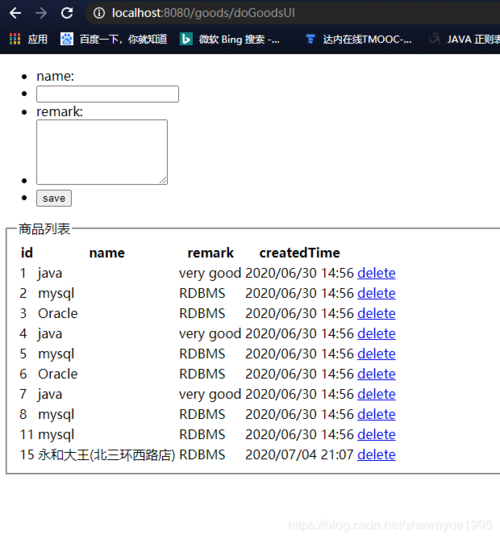Select the 2020/07/04 21:07 timestamp cell
The width and height of the screenshot is (500, 540).
(300, 455)
